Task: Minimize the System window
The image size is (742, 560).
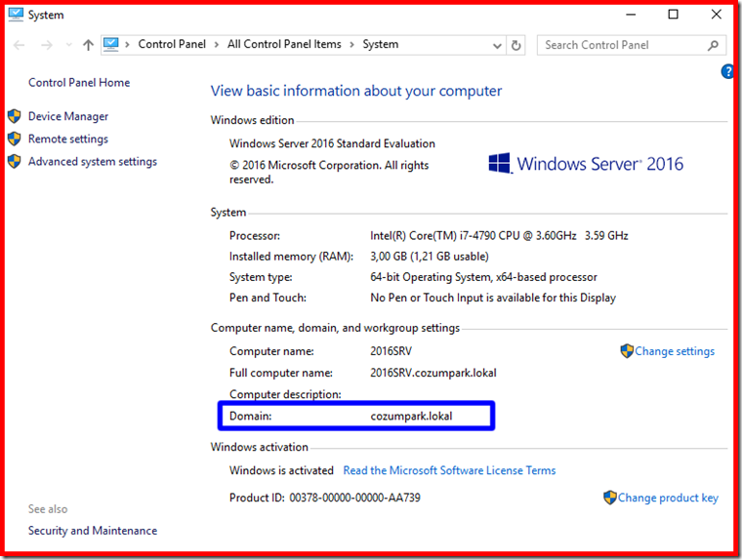Action: click(631, 15)
